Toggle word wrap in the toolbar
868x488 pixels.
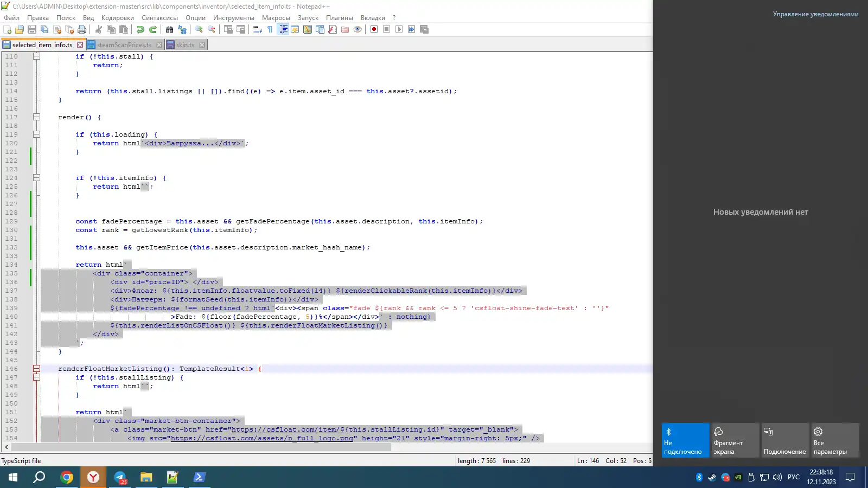[258, 29]
